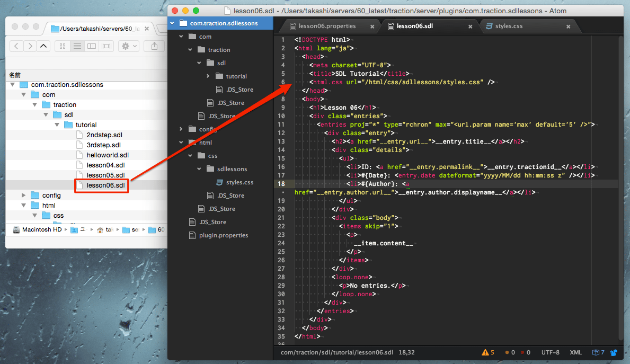
Task: Expand the tutorial folder in Atom tree
Action: 208,76
